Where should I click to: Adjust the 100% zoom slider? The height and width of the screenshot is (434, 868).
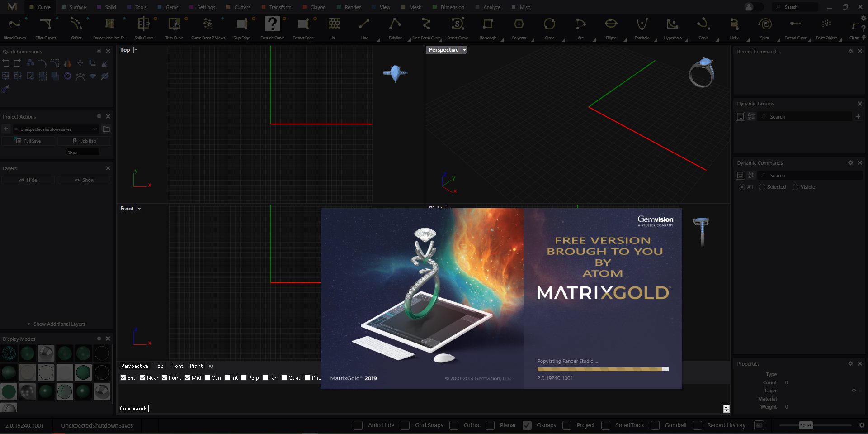[806, 425]
